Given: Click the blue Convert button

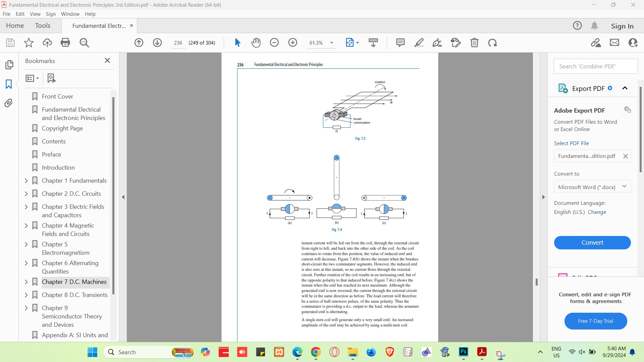Looking at the screenshot, I should pyautogui.click(x=592, y=243).
